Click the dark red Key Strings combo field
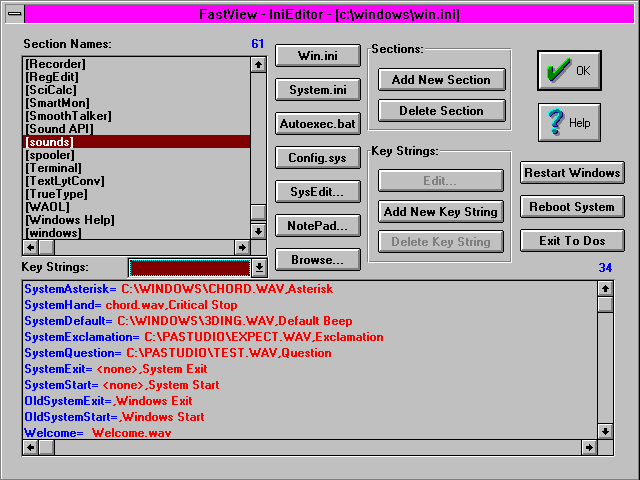 tap(189, 268)
